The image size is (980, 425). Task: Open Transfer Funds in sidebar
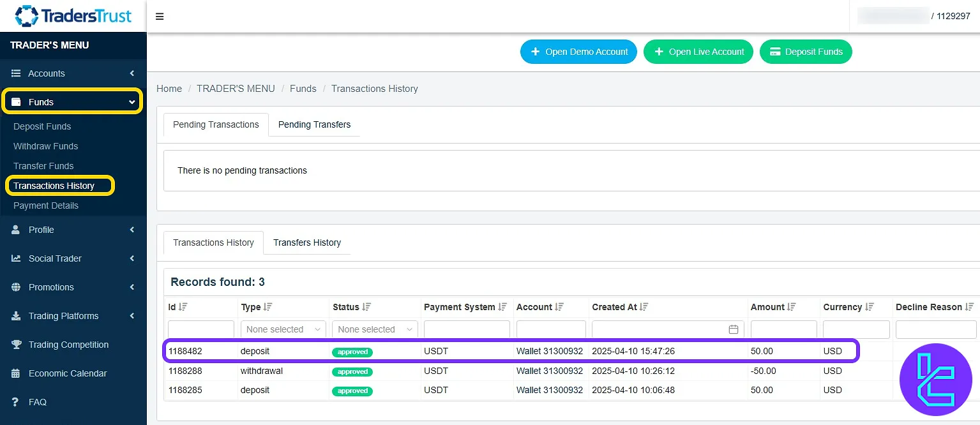coord(43,166)
